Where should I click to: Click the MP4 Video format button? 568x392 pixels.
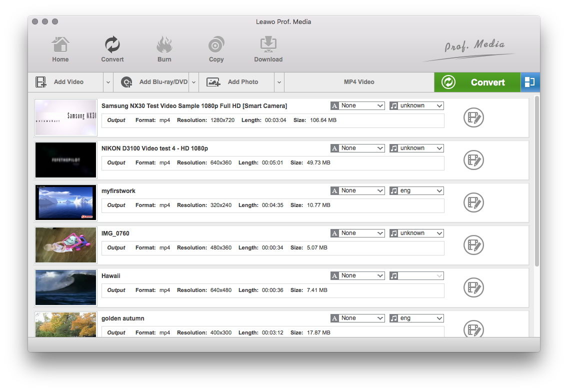coord(359,82)
